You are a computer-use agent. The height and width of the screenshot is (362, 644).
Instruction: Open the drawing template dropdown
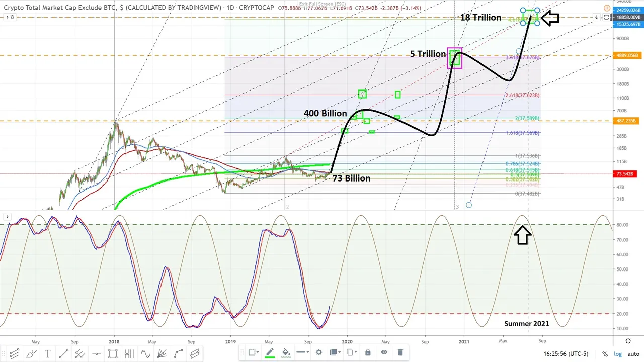tap(253, 352)
